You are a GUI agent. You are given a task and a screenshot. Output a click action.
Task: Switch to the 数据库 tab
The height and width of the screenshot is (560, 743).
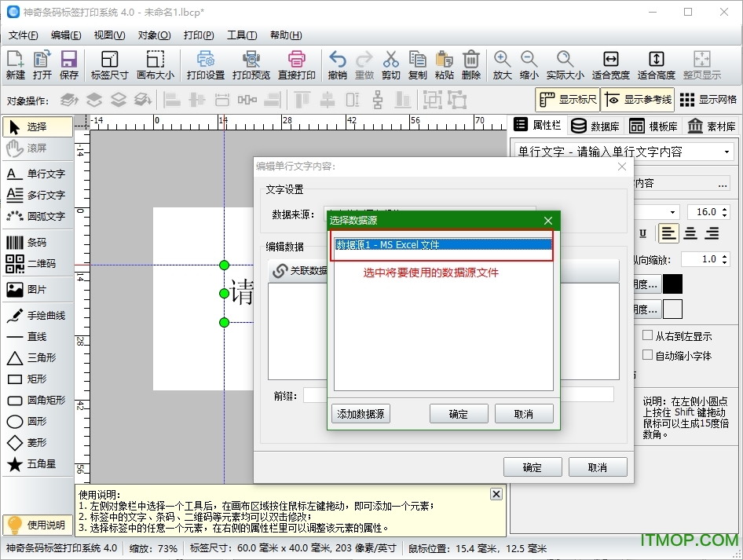tap(595, 126)
